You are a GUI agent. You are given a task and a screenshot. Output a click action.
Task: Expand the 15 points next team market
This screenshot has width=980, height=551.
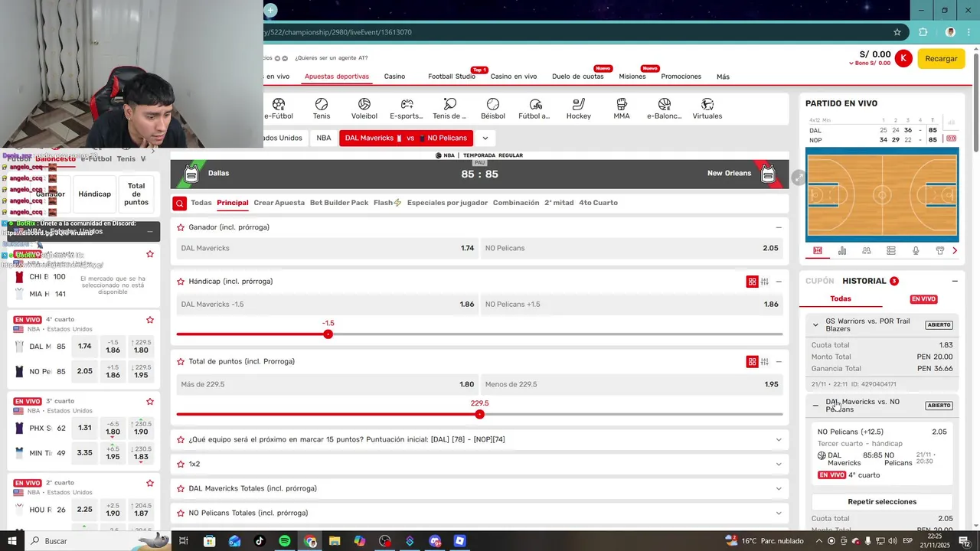pos(779,439)
